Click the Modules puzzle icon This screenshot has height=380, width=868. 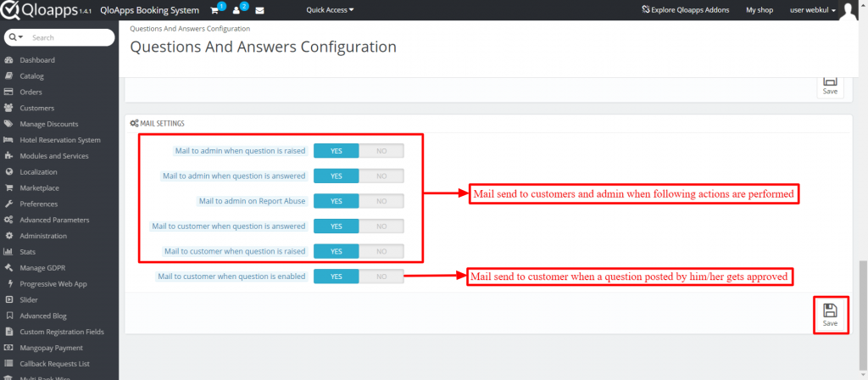click(8, 156)
